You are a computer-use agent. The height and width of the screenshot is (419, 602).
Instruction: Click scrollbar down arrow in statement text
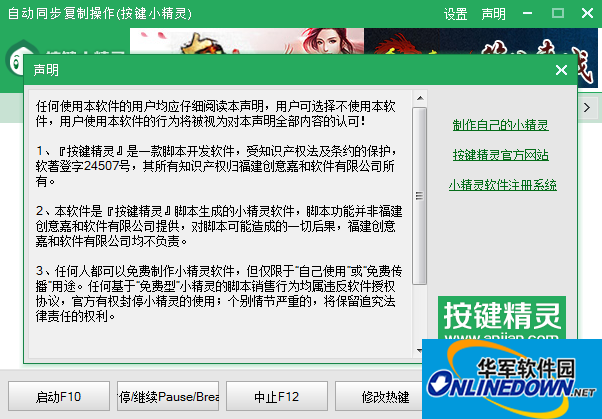419,350
